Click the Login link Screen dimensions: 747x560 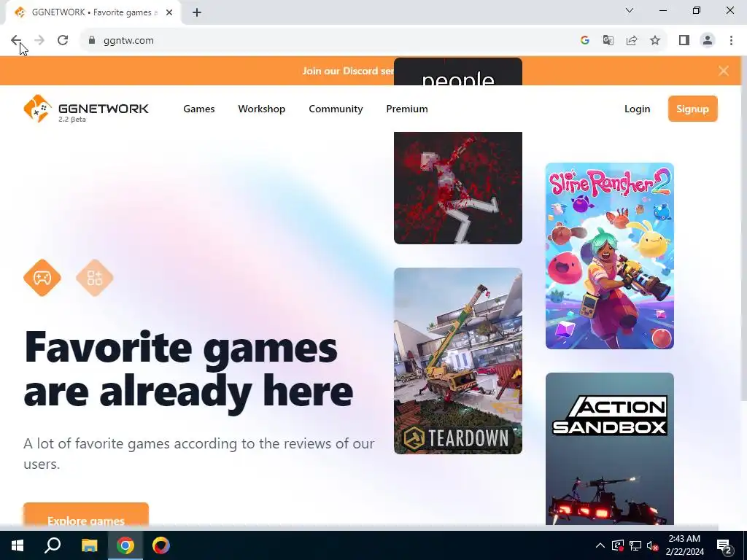click(x=637, y=109)
